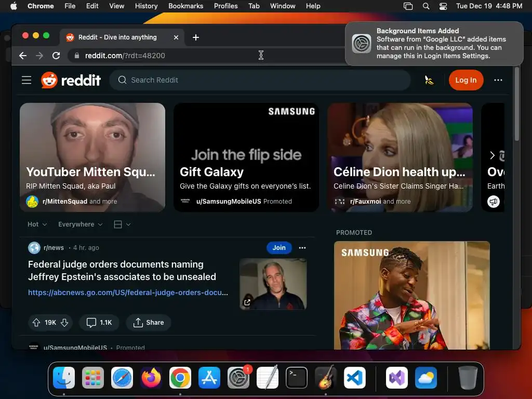Open the YouTuber Mitten Squad card
The height and width of the screenshot is (399, 532).
click(92, 157)
